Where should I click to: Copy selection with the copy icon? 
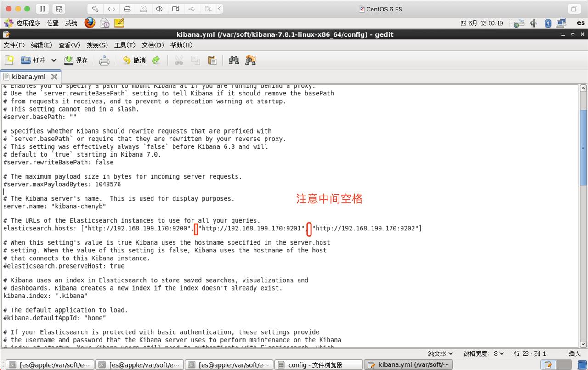coord(196,60)
